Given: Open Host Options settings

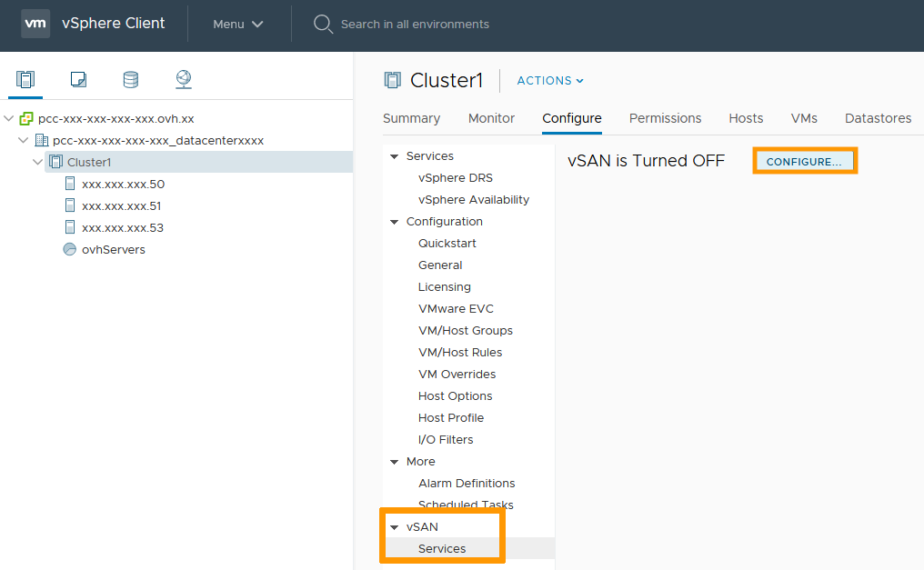Looking at the screenshot, I should pos(456,395).
